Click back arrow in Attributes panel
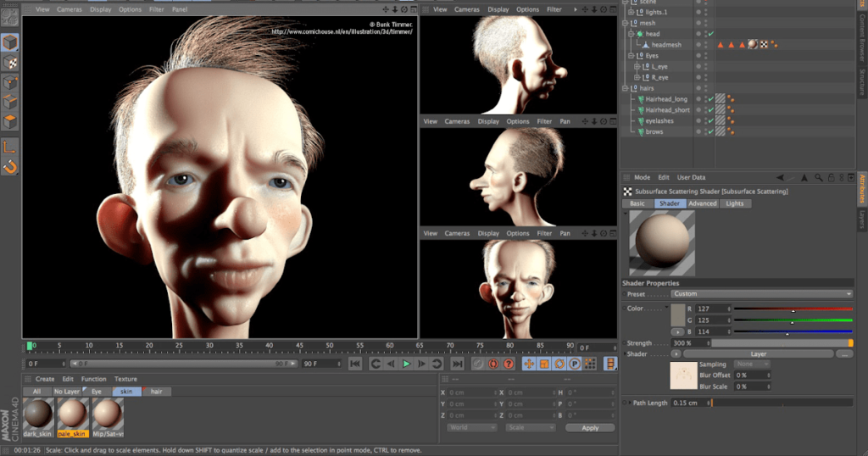868x456 pixels. [x=780, y=178]
